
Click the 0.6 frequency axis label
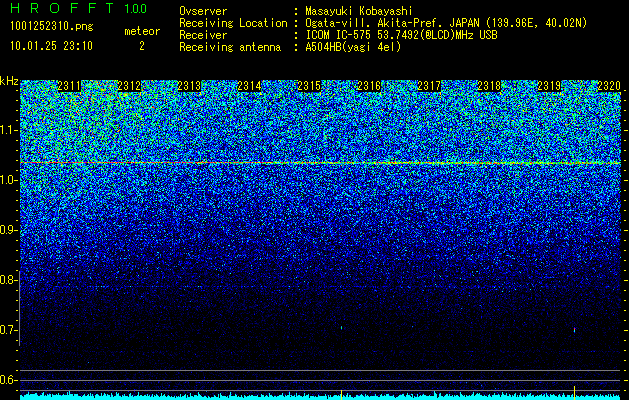[x=9, y=380]
